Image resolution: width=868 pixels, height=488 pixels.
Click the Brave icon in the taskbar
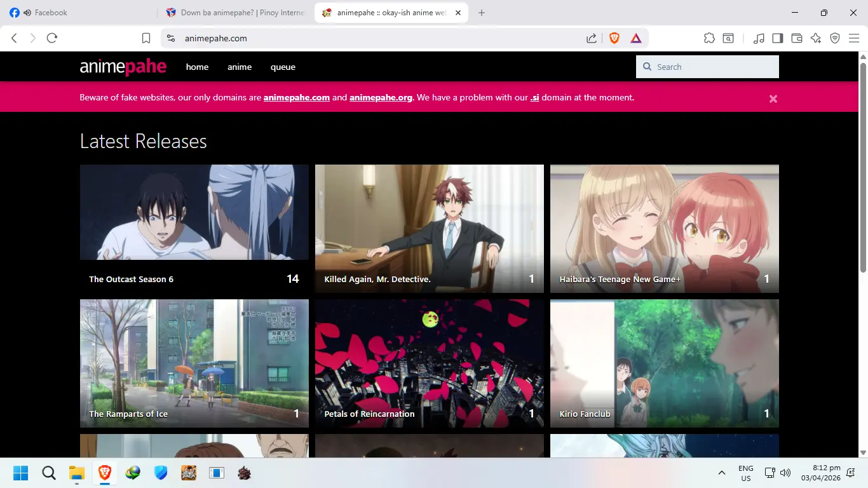point(105,473)
